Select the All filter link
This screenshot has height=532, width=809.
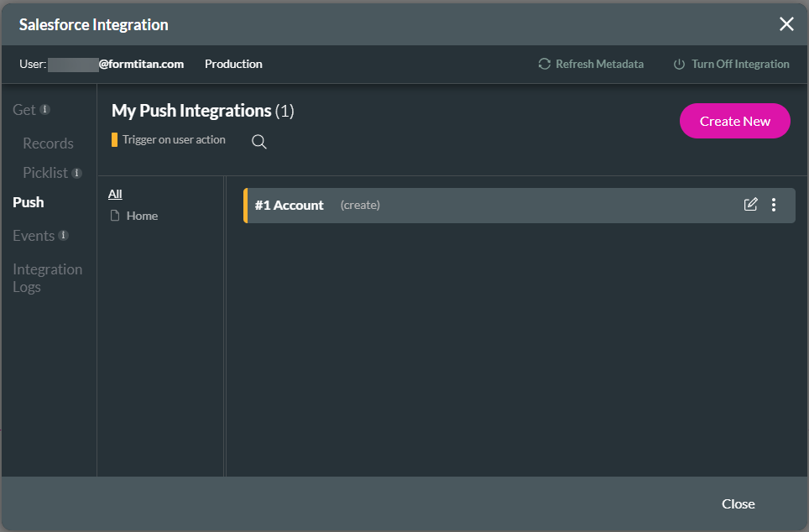[115, 193]
